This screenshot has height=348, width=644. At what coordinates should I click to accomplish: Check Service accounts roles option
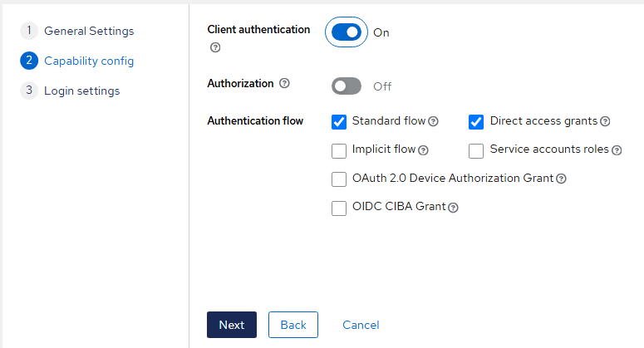(x=476, y=150)
